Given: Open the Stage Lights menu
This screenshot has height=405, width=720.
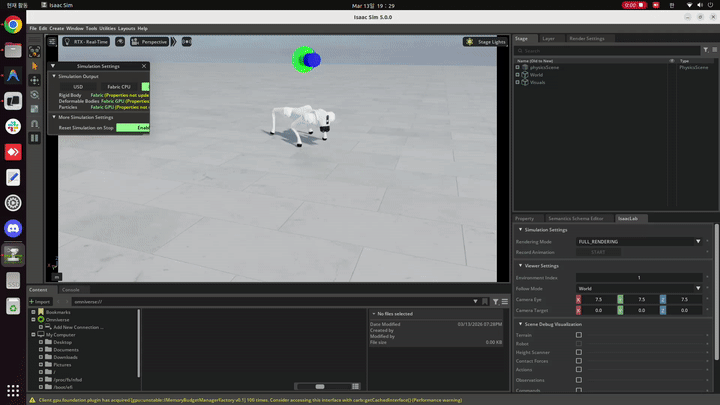Looking at the screenshot, I should (x=485, y=42).
